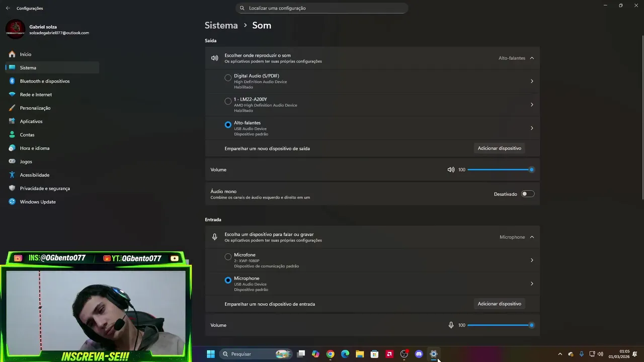Click the search magnifier icon in settings
The width and height of the screenshot is (644, 362).
click(x=242, y=8)
